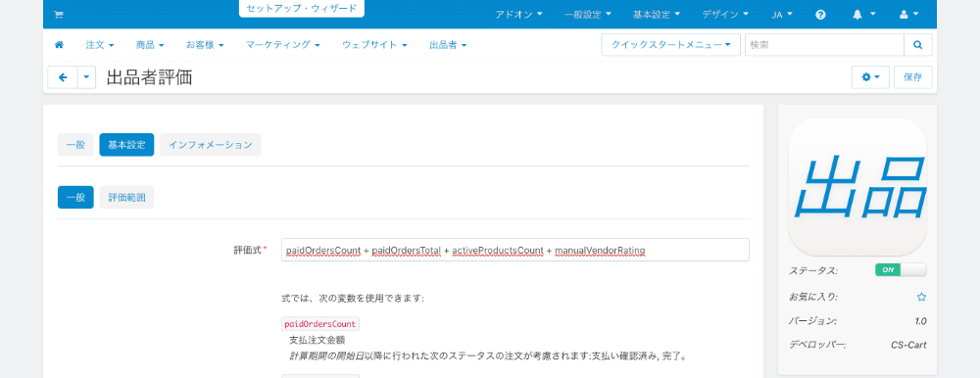Toggle the ステータス ON switch
Image resolution: width=980 pixels, height=378 pixels.
[x=901, y=270]
